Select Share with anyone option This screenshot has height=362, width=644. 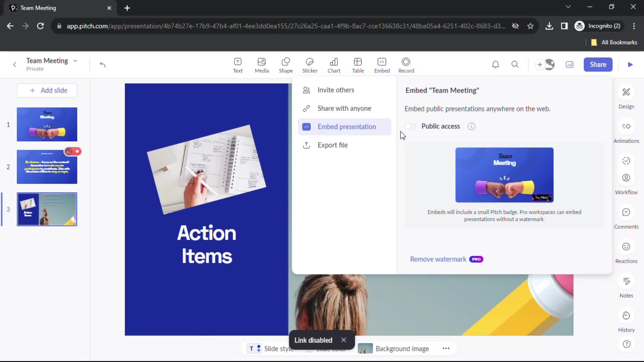(x=344, y=108)
